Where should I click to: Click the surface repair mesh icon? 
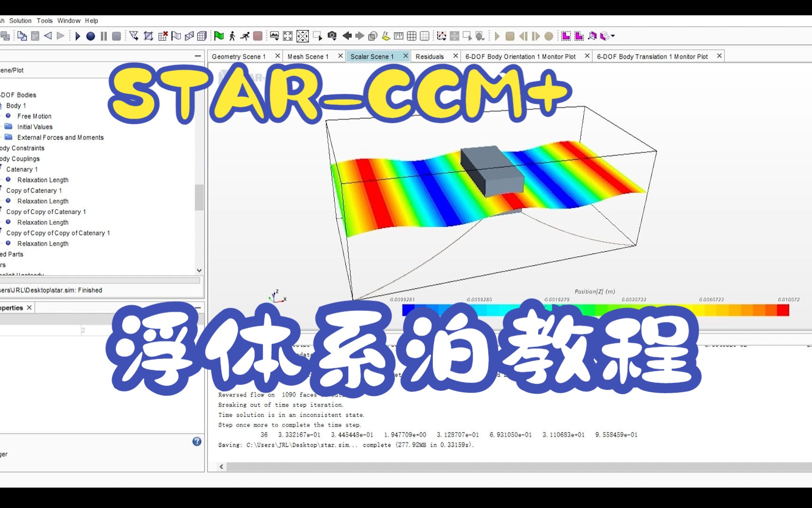134,36
